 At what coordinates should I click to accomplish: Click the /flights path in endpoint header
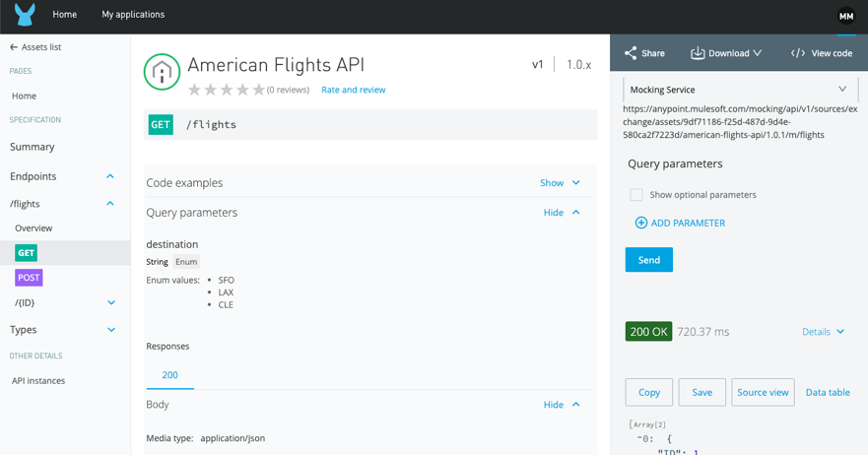211,124
